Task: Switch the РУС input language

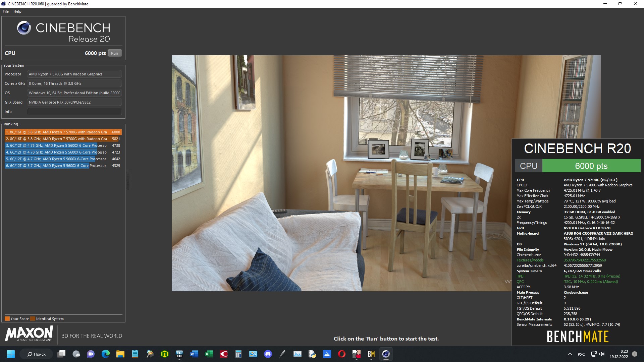Action: click(581, 354)
